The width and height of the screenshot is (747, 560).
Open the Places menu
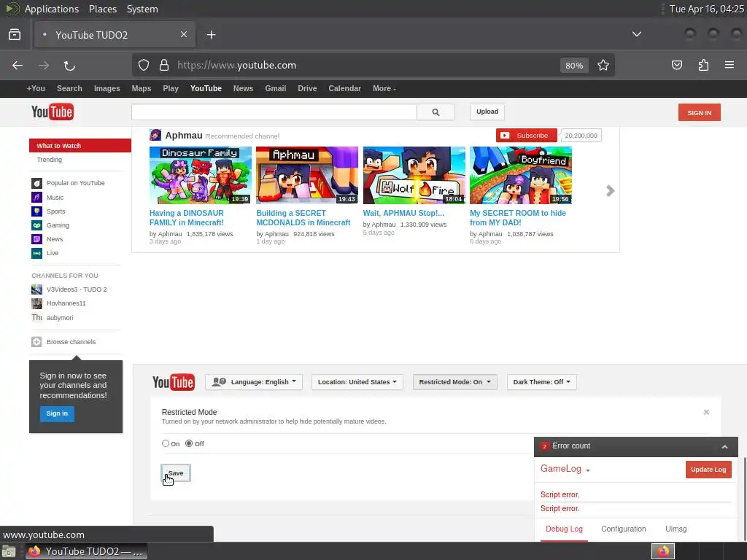(103, 9)
